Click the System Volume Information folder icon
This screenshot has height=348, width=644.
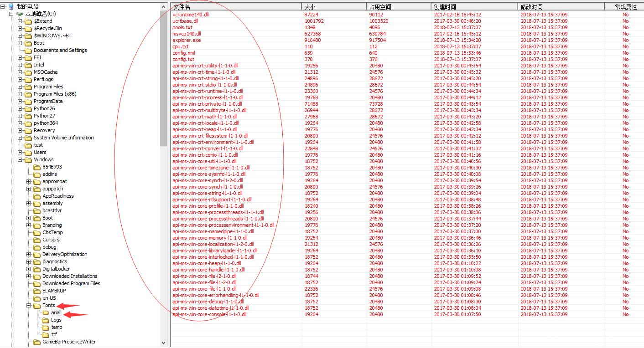pos(28,138)
